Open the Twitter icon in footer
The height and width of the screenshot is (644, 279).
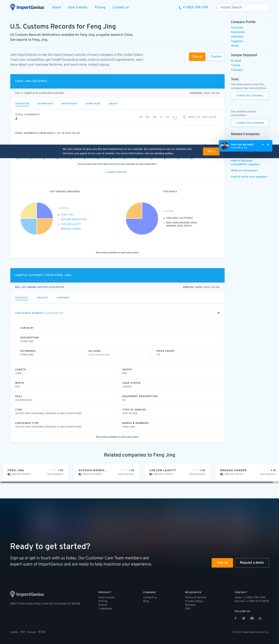[244, 618]
